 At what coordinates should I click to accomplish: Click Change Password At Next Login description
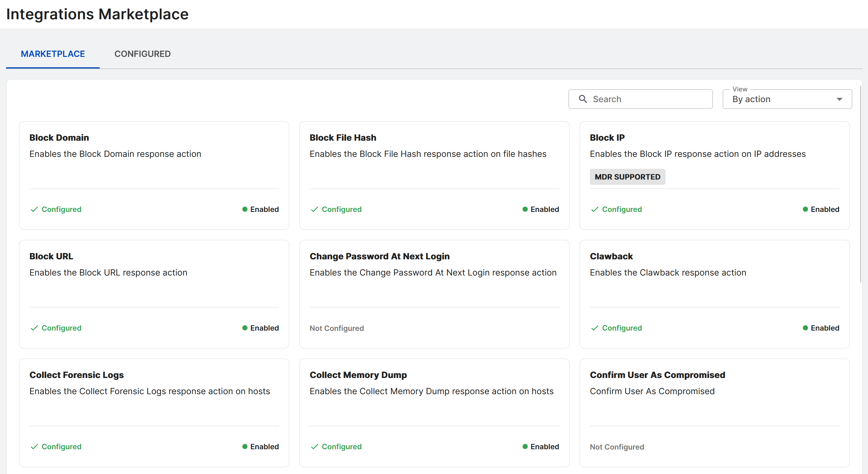click(433, 272)
